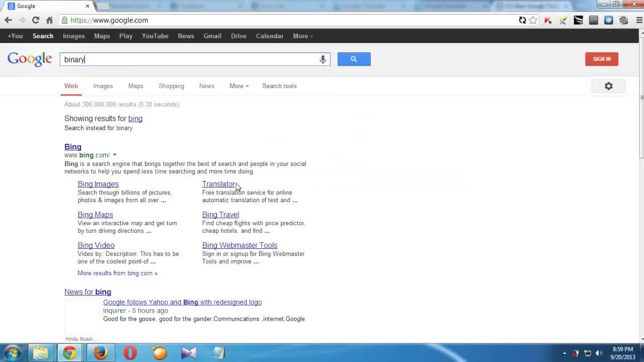Expand the More menu in black bar
Screen dimensions: 644x362
(303, 36)
